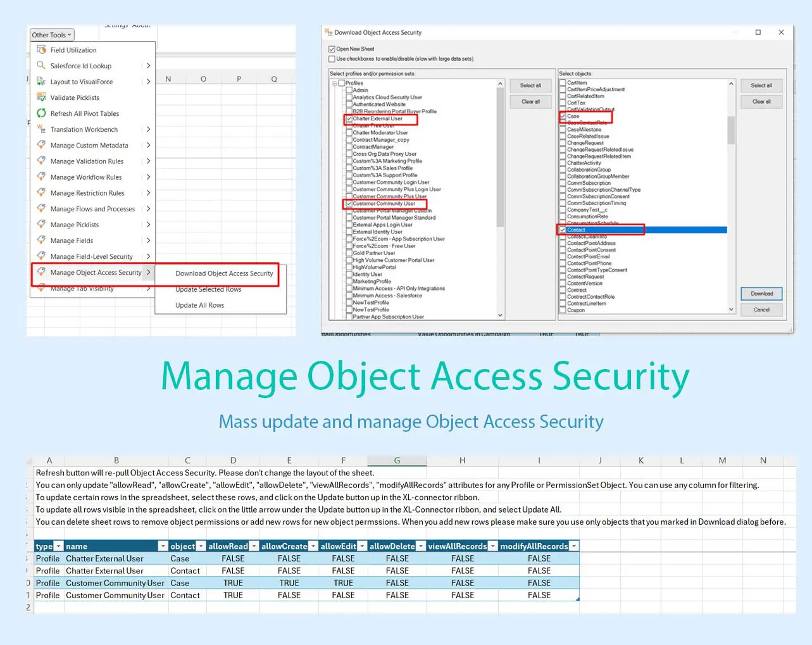Choose Update All Rows from submenu
The image size is (812, 645).
tap(199, 305)
